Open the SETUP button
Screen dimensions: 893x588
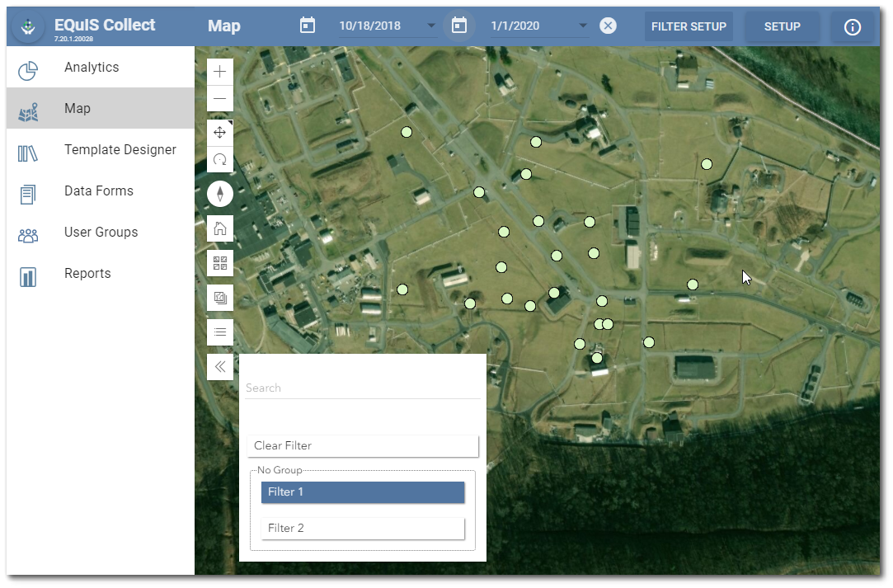(x=782, y=26)
